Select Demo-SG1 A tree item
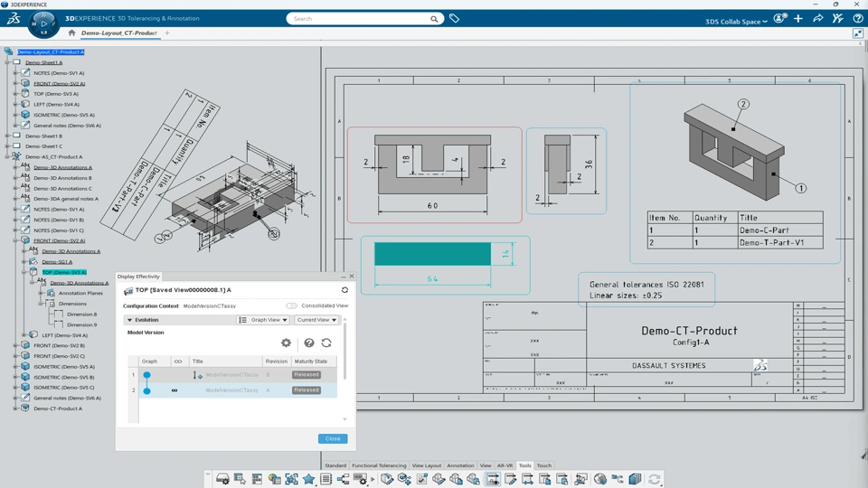Screen dimensions: 868x488 pos(57,262)
